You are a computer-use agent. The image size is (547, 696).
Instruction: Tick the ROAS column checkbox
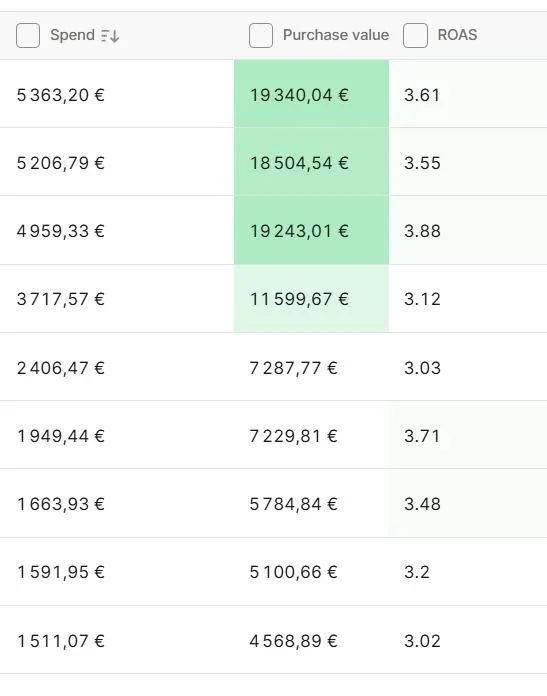click(x=416, y=36)
